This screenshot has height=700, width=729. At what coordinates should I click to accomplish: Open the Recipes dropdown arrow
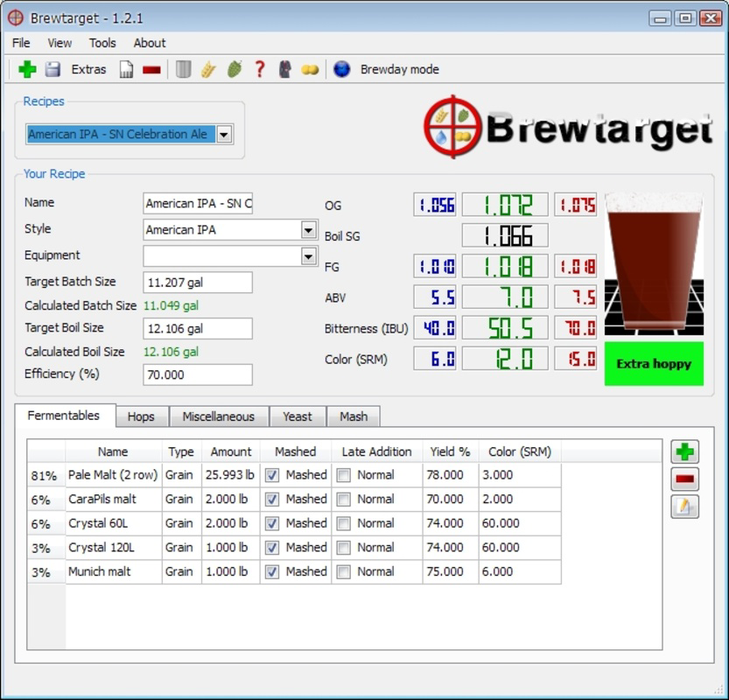pyautogui.click(x=224, y=135)
